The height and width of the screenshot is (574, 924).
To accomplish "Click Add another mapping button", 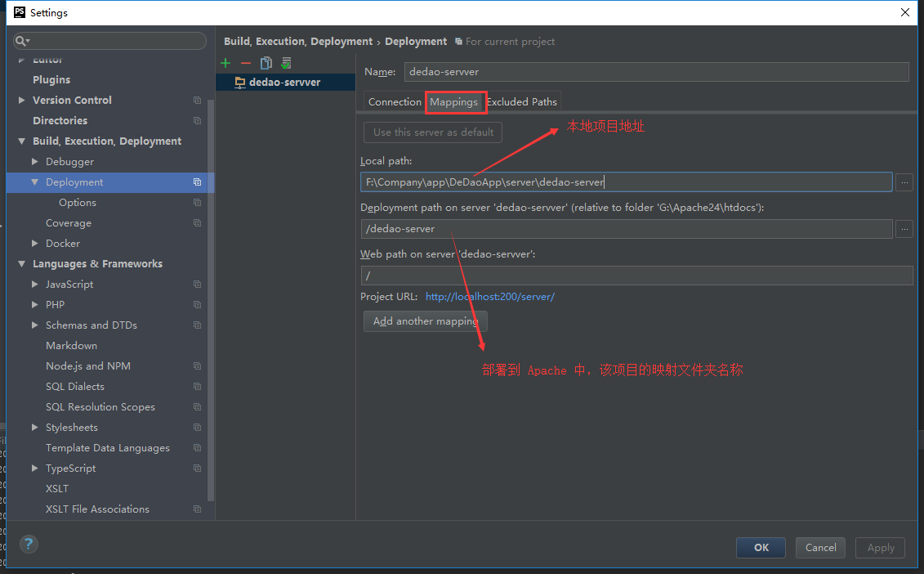I will coord(426,321).
